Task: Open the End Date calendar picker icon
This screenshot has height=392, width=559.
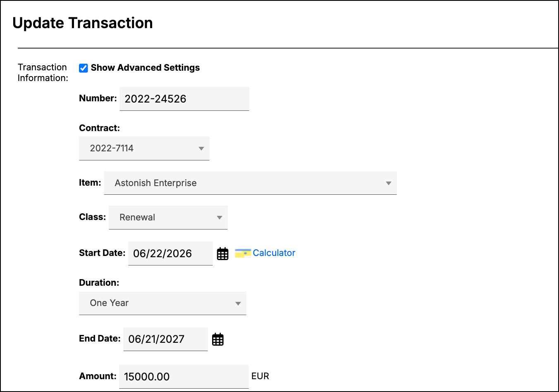Action: (x=218, y=339)
